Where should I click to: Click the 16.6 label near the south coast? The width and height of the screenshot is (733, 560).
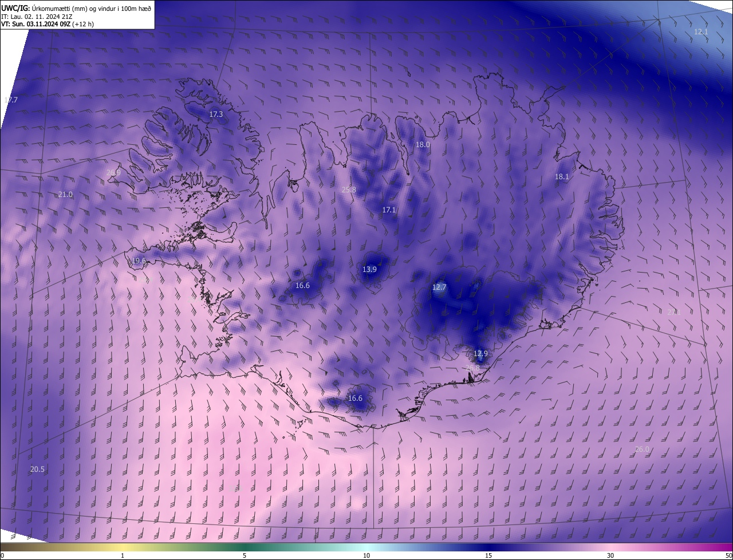click(355, 399)
